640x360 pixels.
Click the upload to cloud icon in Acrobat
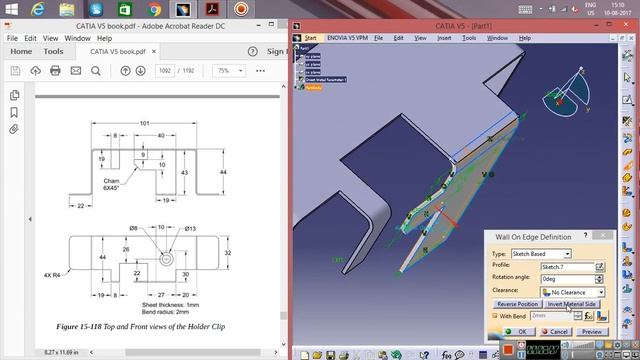click(x=36, y=71)
